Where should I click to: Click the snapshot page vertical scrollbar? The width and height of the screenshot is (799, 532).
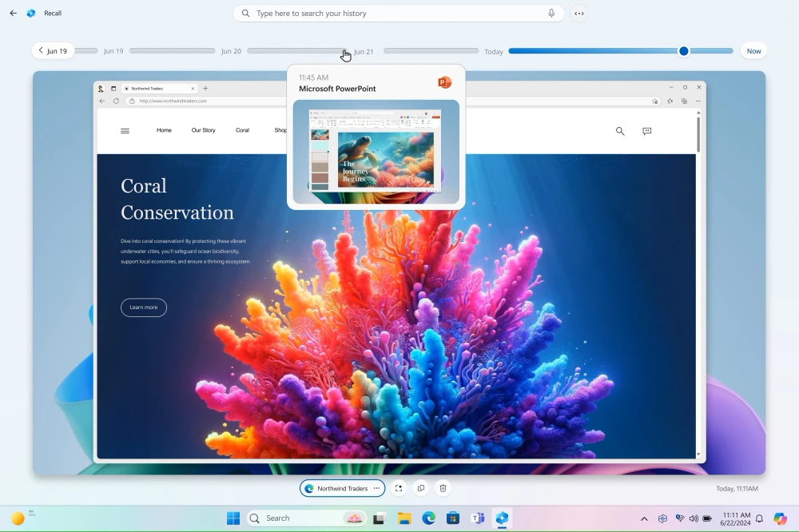coord(698,134)
